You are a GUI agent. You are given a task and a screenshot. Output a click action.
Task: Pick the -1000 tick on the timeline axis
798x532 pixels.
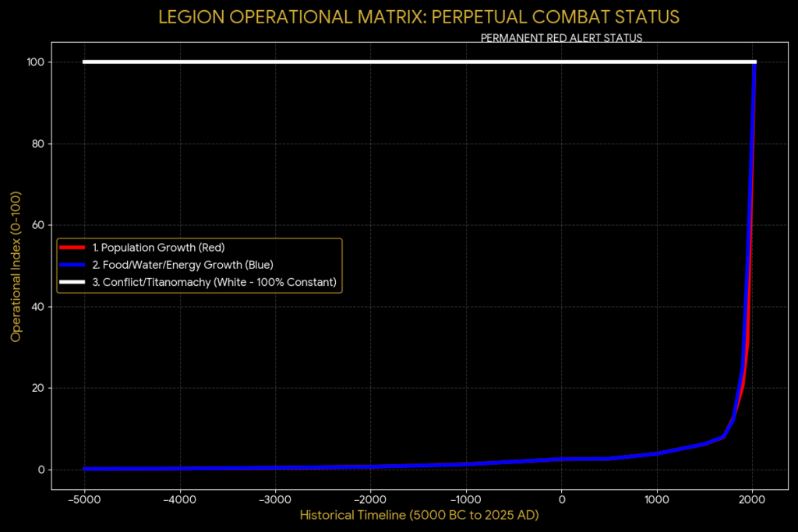[465, 499]
